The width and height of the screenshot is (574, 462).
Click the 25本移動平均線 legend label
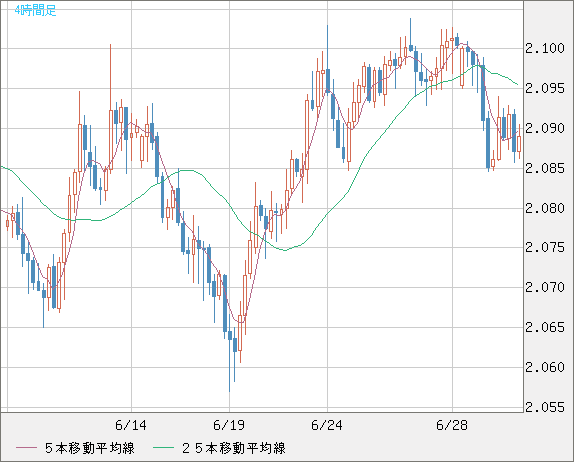pyautogui.click(x=234, y=448)
